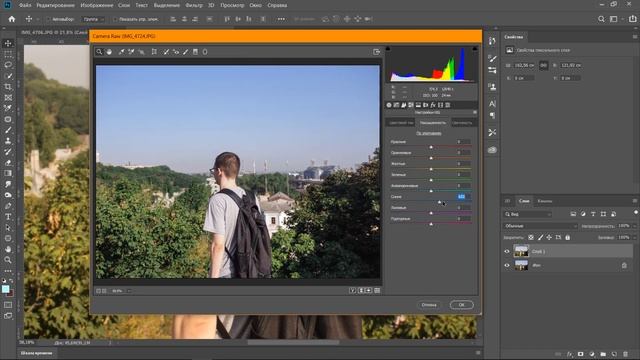This screenshot has width=640, height=360.
Task: Adjust the Reds saturation slider handle
Action: (431, 147)
